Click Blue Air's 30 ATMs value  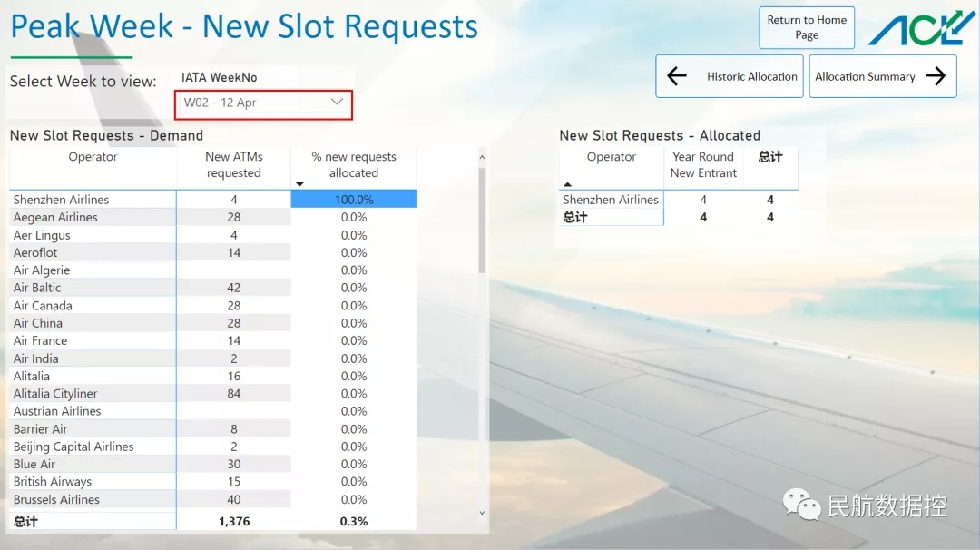(x=234, y=465)
